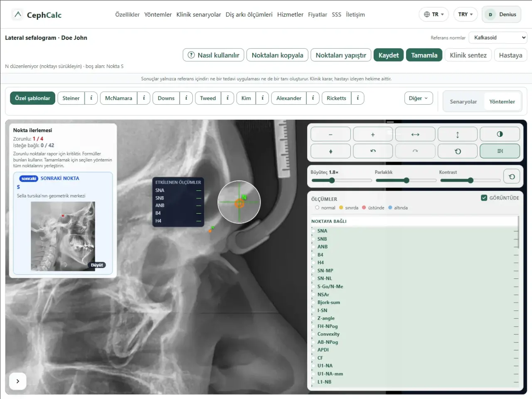
Task: Toggle the Özel şablonlar button
Action: click(32, 98)
